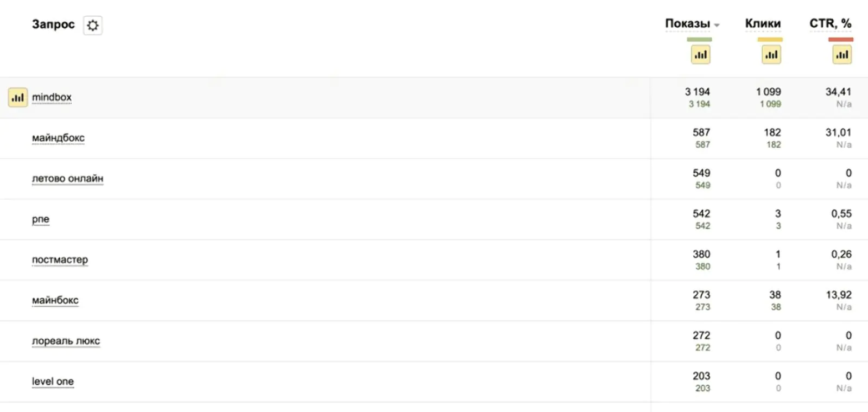The width and height of the screenshot is (868, 412).
Task: Click the Клики column header
Action: 763,23
